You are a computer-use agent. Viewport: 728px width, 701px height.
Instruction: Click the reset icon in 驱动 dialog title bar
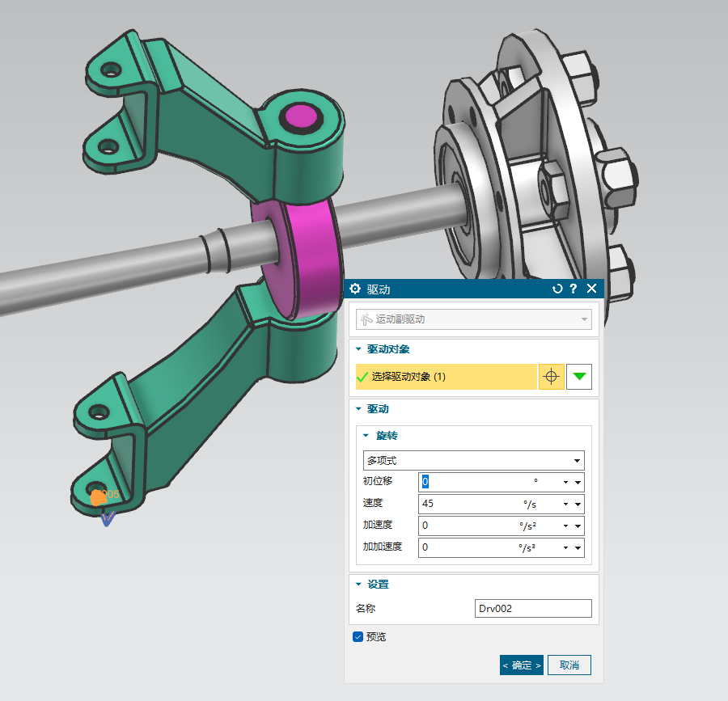click(x=557, y=289)
